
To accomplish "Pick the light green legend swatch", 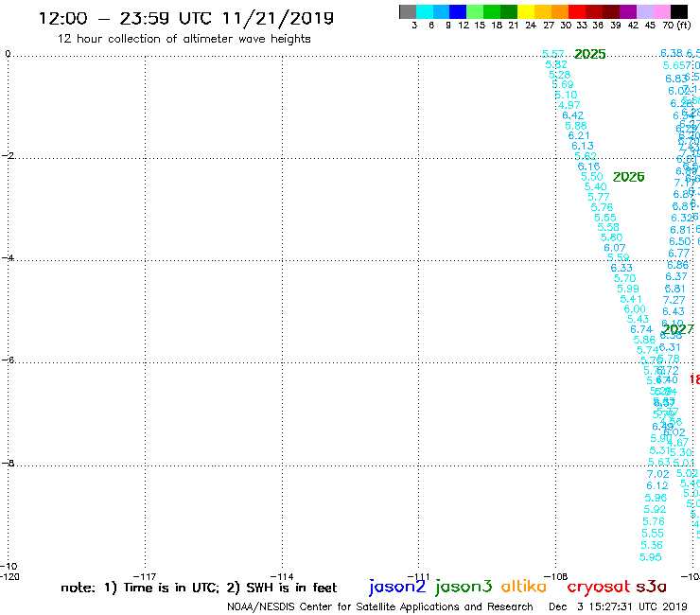I will coord(476,11).
